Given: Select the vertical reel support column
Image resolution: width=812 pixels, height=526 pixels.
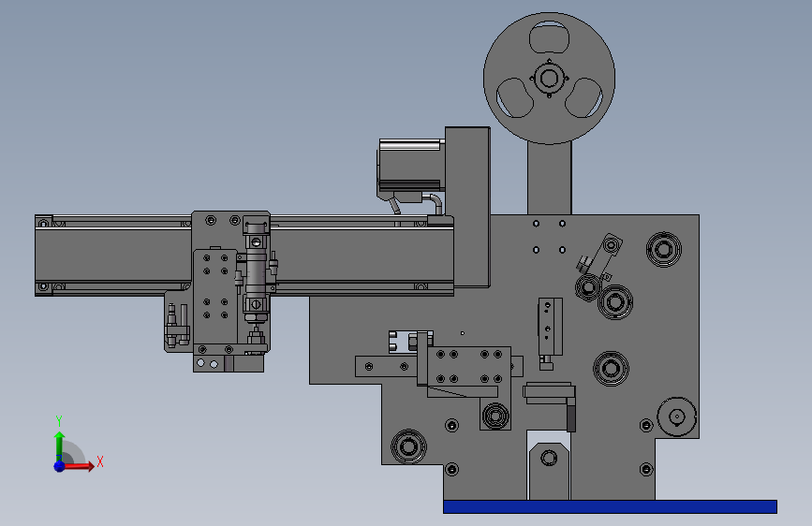Looking at the screenshot, I should [x=550, y=178].
